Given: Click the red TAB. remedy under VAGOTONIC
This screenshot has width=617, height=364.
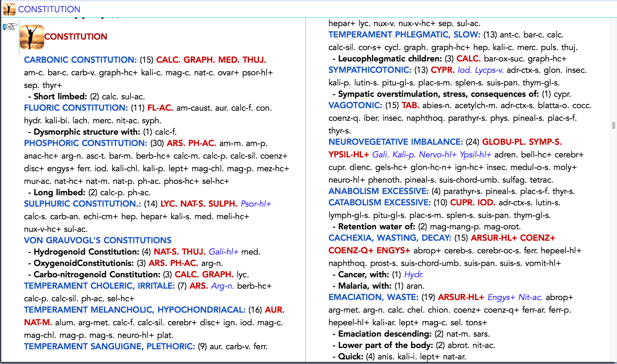Looking at the screenshot, I should (410, 105).
